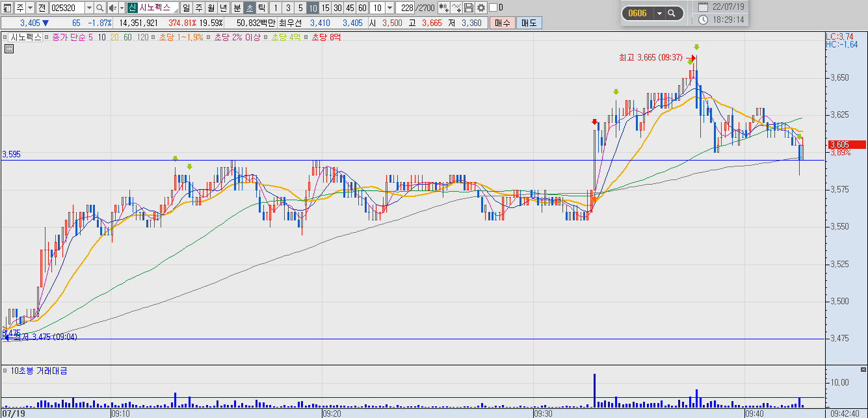Screen dimensions: 868x418
Task: Click the blue marker at 최저 3,475
Action: pyautogui.click(x=7, y=337)
